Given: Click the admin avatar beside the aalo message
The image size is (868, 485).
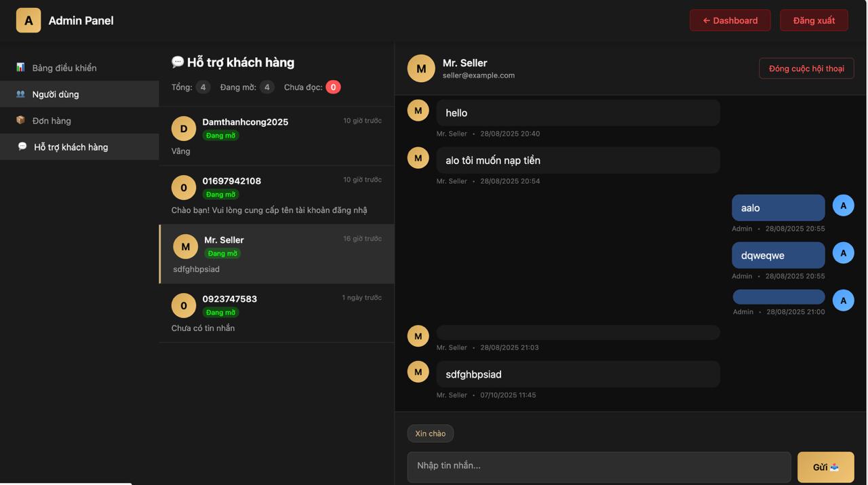Looking at the screenshot, I should (843, 206).
